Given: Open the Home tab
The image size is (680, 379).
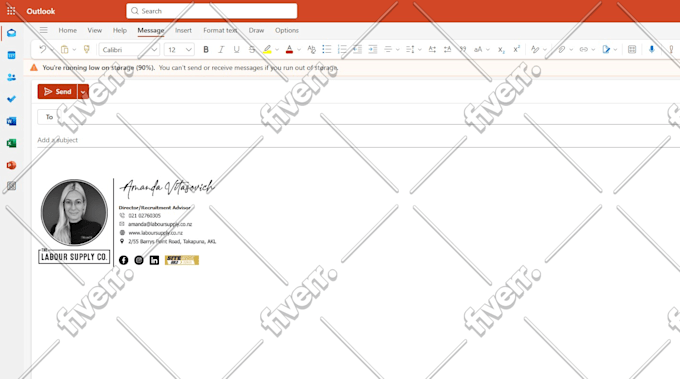Looking at the screenshot, I should 68,30.
